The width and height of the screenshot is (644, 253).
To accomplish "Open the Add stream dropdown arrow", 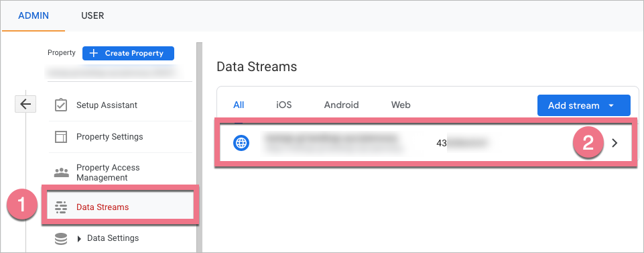I will coord(611,106).
